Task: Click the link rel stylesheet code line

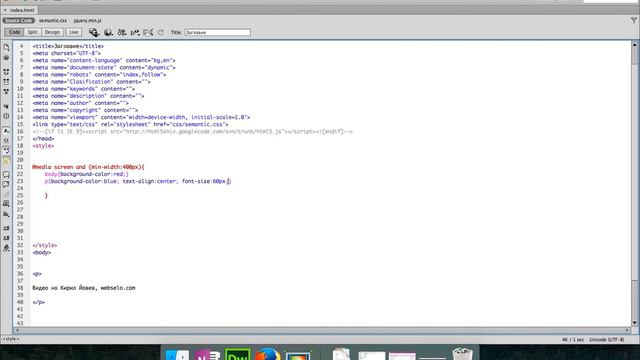Action: point(130,124)
